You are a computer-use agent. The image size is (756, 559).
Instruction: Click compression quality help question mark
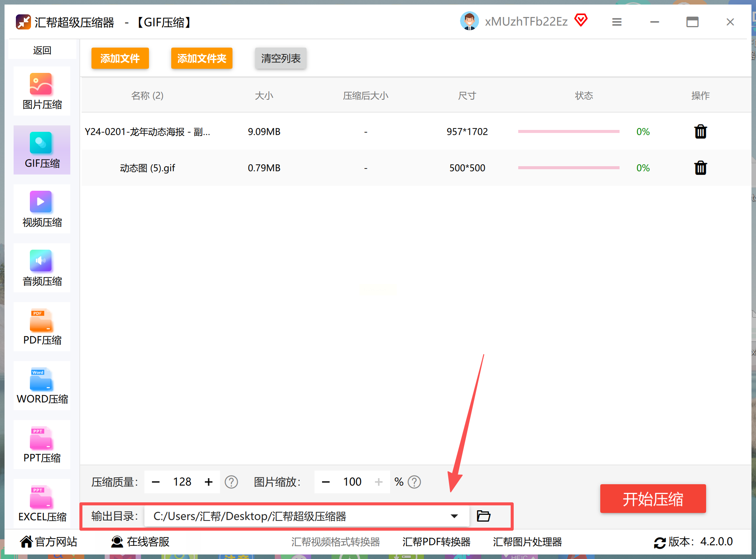coord(231,482)
